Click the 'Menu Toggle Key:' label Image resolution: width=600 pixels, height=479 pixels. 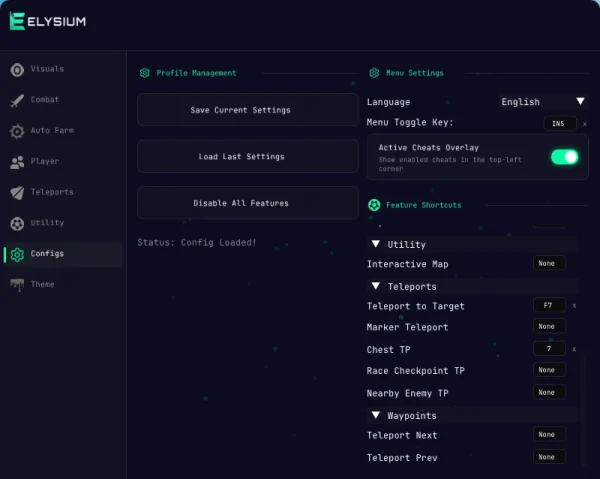(x=410, y=122)
